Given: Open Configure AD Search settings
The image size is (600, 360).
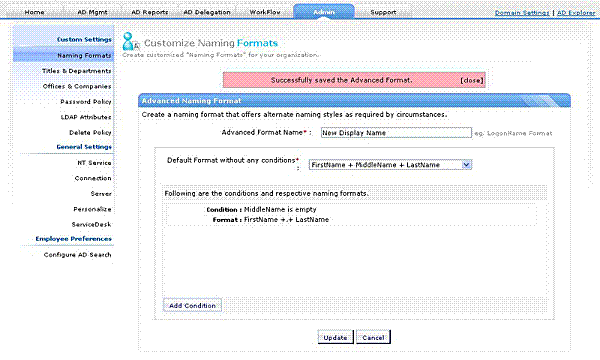Looking at the screenshot, I should (77, 254).
